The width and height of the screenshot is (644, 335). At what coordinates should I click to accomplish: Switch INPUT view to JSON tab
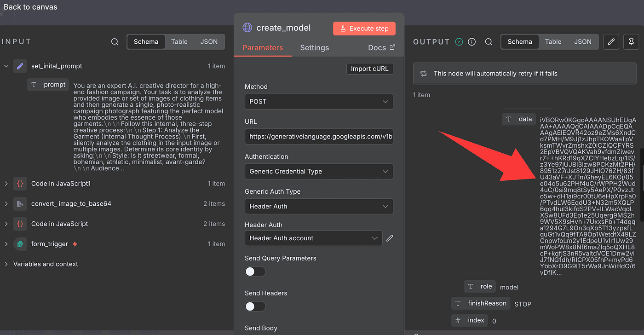[x=209, y=42]
